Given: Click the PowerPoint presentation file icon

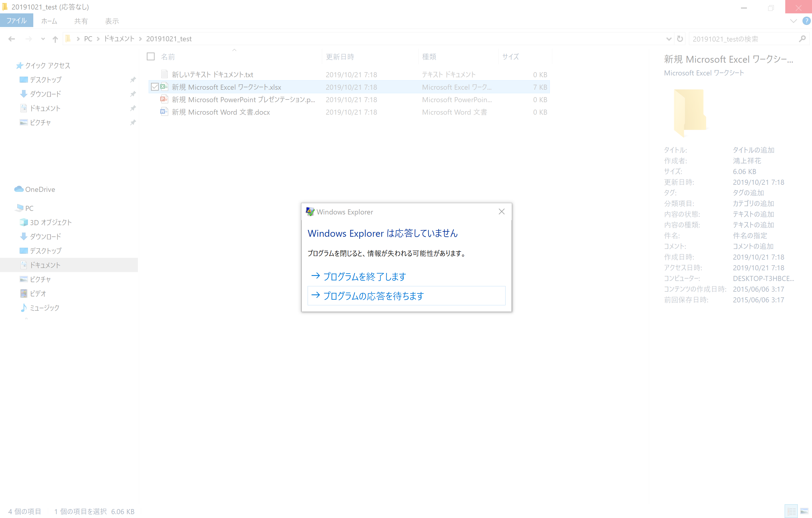Looking at the screenshot, I should pyautogui.click(x=164, y=100).
